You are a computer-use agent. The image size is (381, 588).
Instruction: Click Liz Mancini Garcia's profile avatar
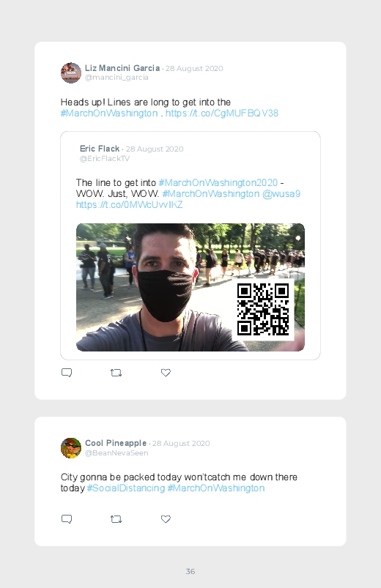pos(71,72)
